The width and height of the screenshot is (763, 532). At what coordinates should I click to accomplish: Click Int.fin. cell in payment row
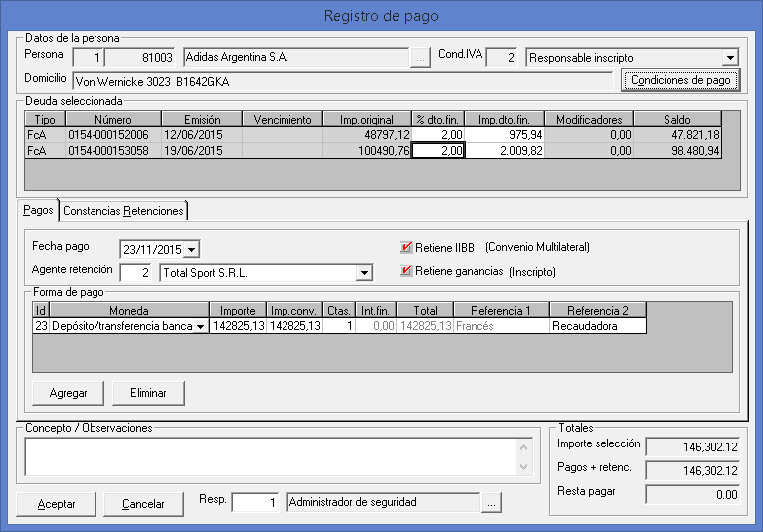[x=376, y=326]
